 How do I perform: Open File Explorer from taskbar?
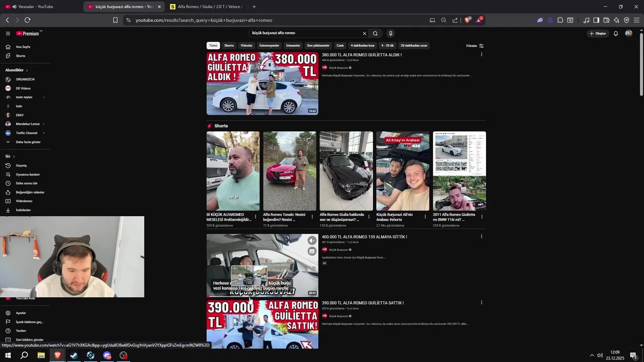tap(41, 355)
